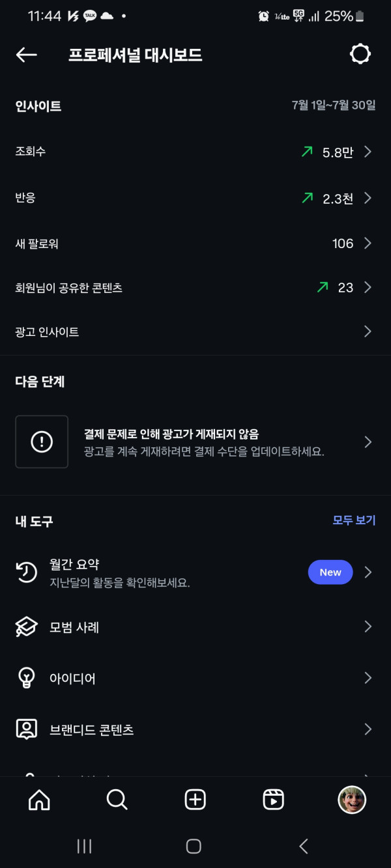This screenshot has height=868, width=391.
Task: Expand the 반응 row chevron
Action: pyautogui.click(x=368, y=198)
